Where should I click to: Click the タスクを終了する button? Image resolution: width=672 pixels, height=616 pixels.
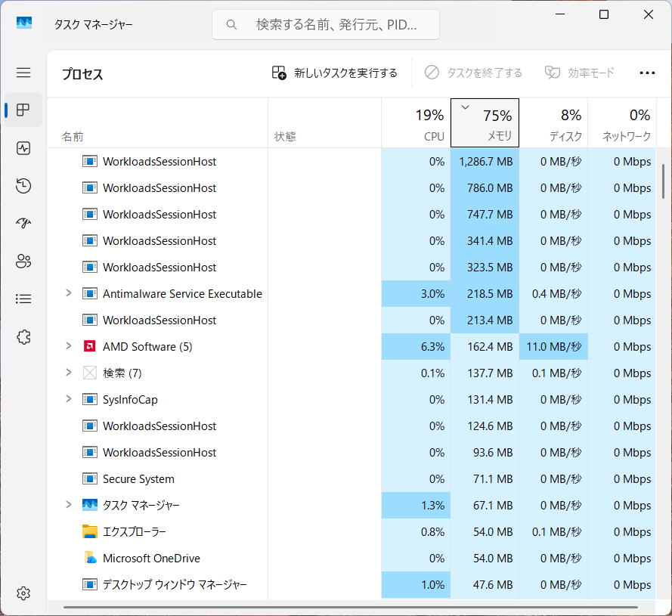472,73
